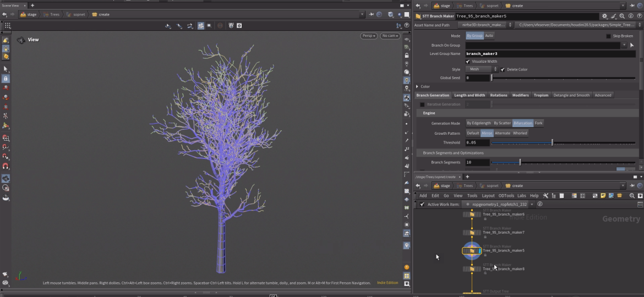This screenshot has height=297, width=644.
Task: Click the Tree_95_branch_maker7 node
Action: point(472,233)
